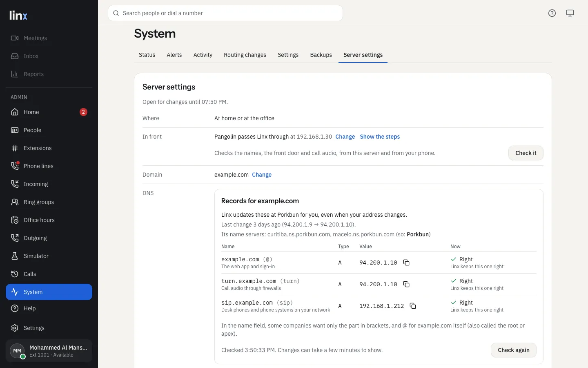
Task: Open Ring groups
Action: click(49, 202)
